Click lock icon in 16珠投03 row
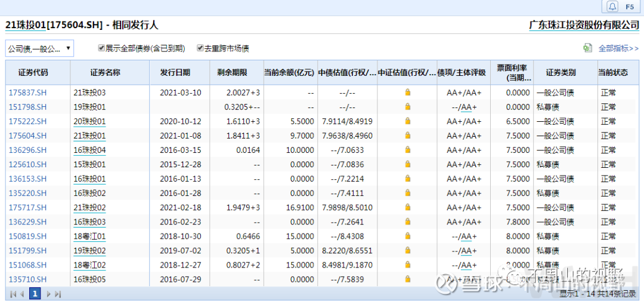 tap(407, 222)
